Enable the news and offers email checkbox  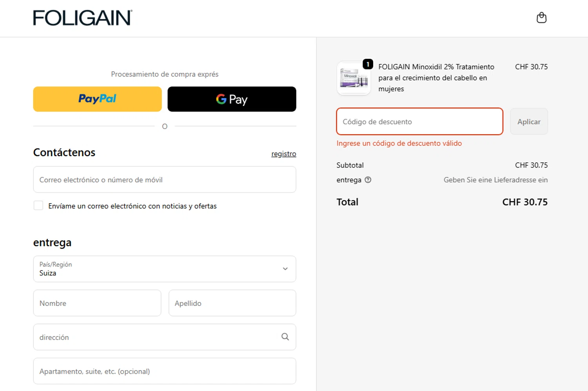pos(38,206)
